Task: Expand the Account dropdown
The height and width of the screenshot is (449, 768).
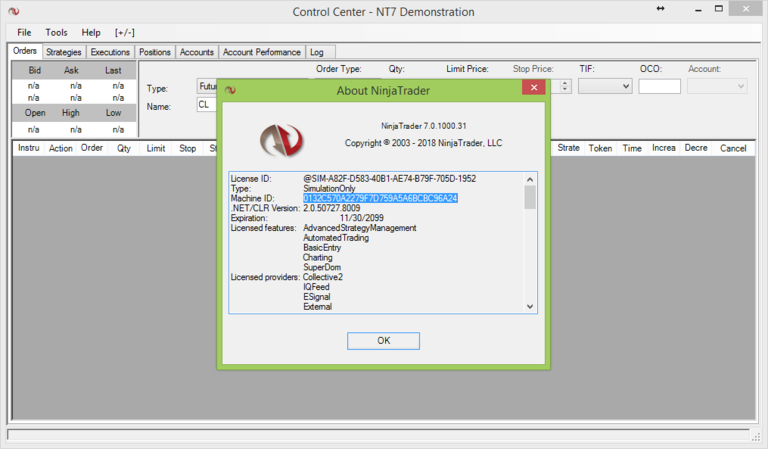Action: (717, 87)
